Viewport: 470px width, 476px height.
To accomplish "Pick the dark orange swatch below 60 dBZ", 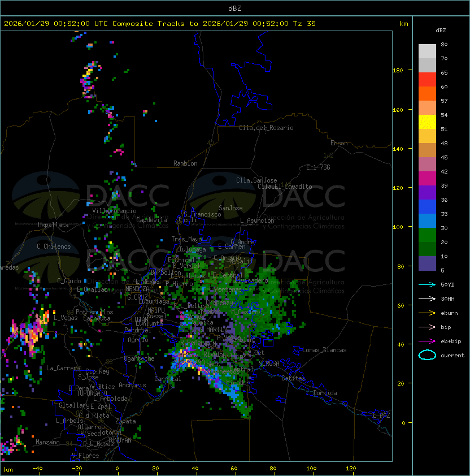I will point(427,93).
